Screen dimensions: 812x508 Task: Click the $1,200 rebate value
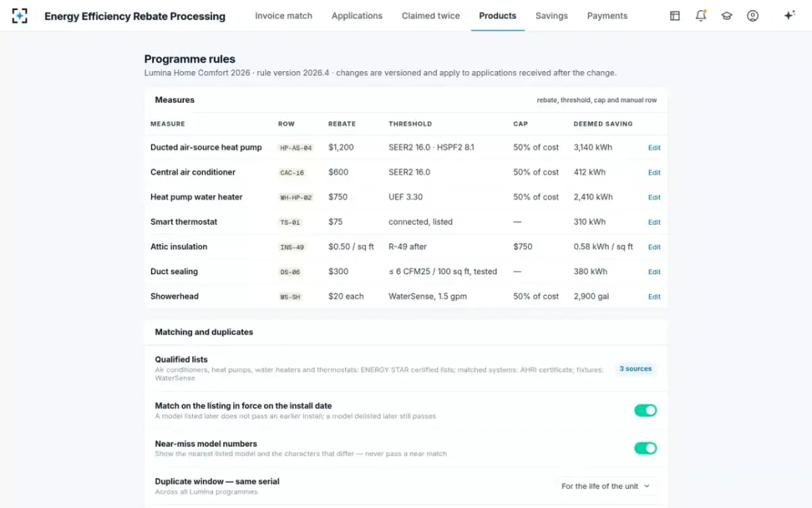(341, 147)
